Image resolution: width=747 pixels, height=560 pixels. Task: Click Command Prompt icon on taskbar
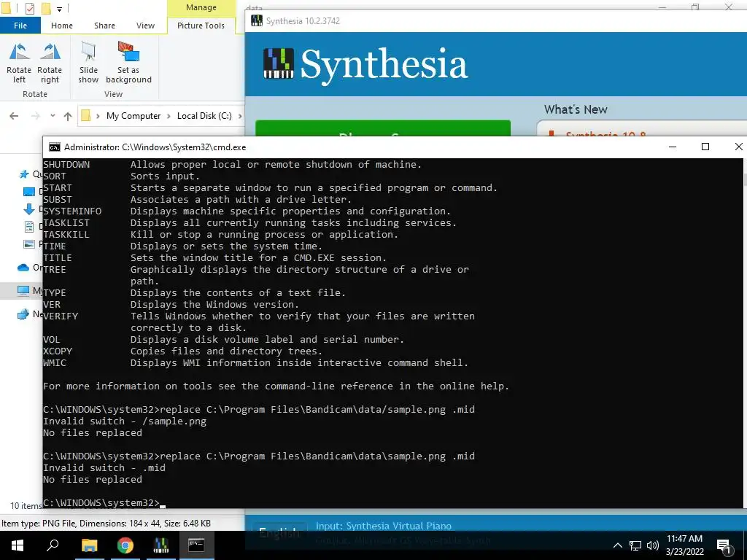196,545
